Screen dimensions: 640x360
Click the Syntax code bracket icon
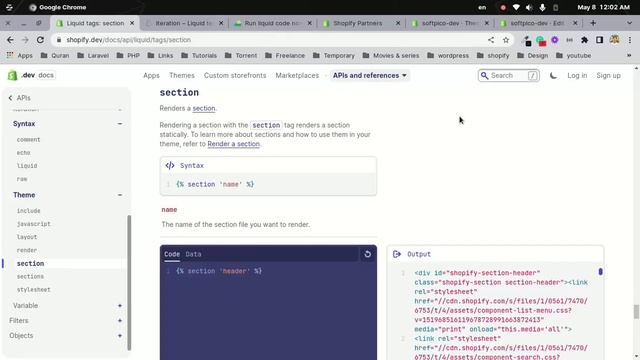pyautogui.click(x=170, y=165)
